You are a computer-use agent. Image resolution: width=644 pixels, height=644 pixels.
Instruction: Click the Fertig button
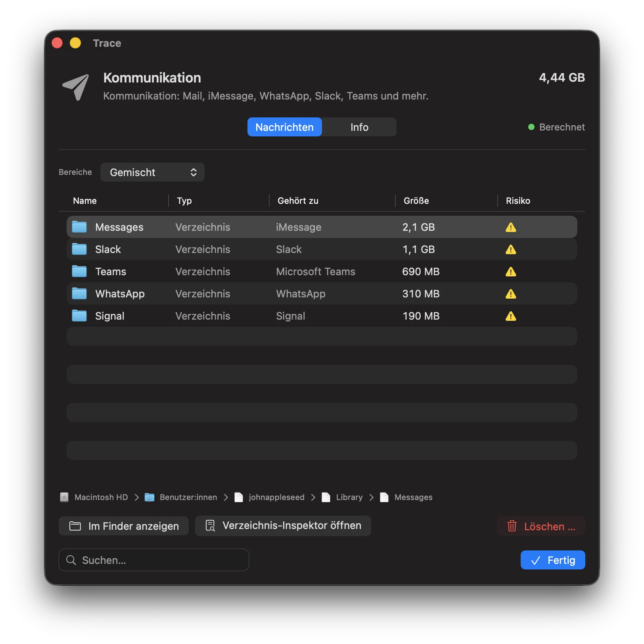(x=553, y=560)
